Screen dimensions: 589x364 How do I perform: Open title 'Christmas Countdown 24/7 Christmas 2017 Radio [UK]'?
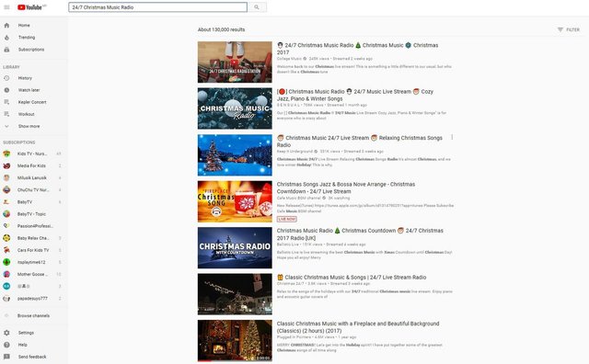(360, 234)
